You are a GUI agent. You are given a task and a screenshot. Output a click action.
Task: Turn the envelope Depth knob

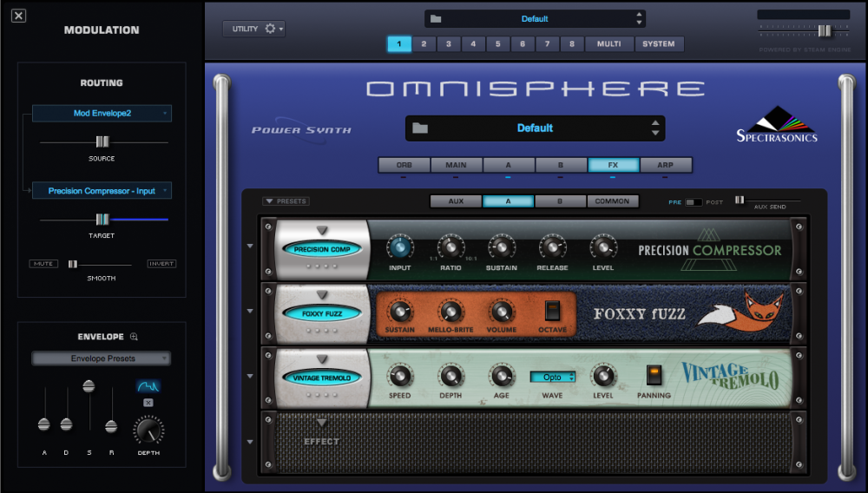[148, 431]
